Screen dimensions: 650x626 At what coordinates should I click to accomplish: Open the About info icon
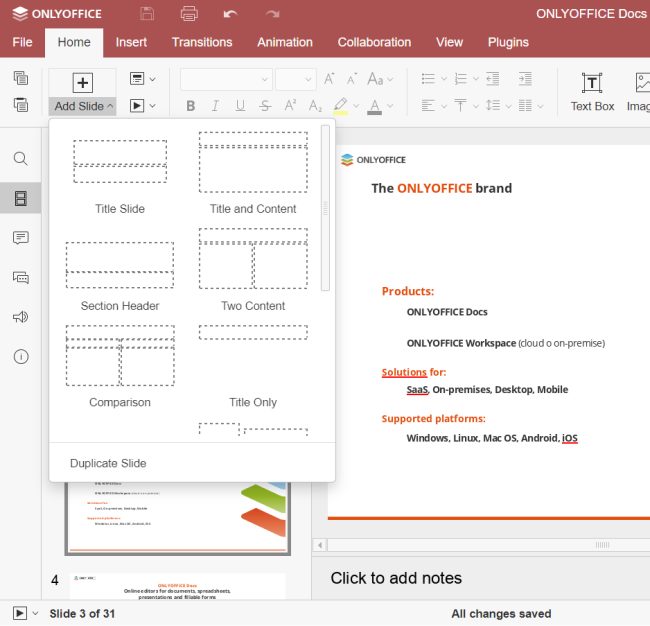(x=20, y=357)
